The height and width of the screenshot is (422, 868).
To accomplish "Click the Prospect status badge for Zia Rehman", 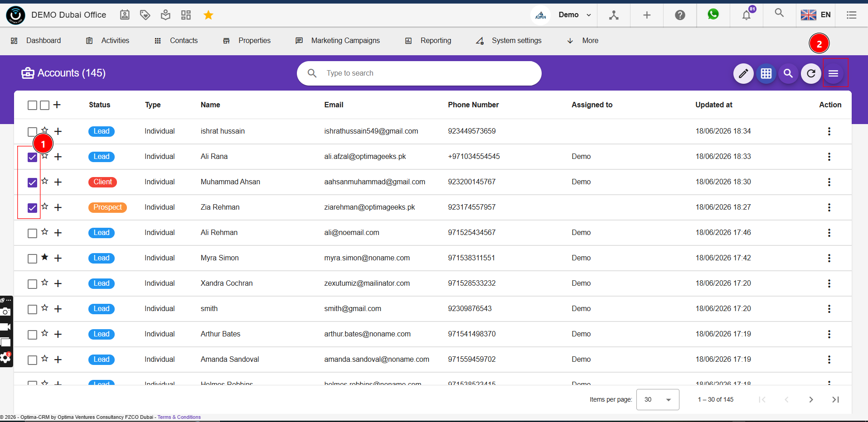I will [x=107, y=207].
